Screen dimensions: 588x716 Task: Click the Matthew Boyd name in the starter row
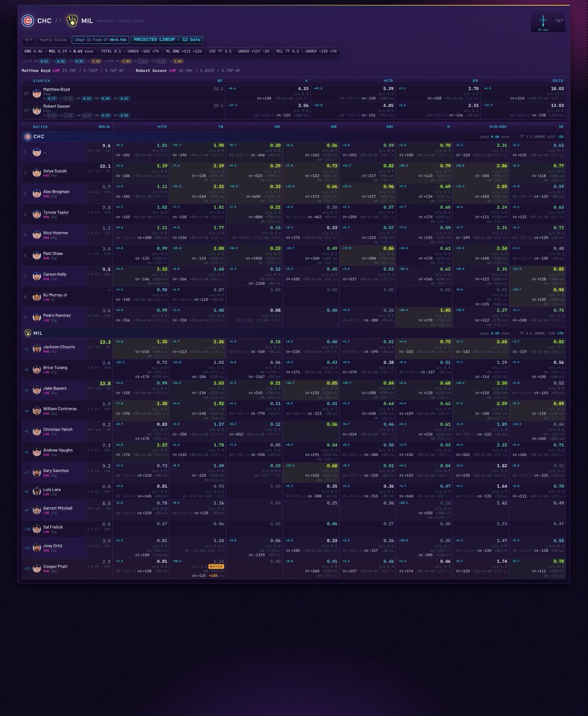[57, 89]
